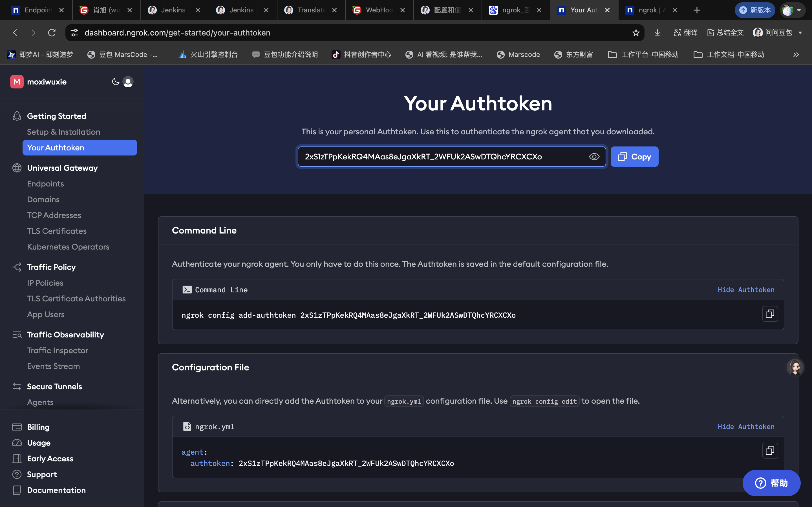
Task: Click the blue Copy button
Action: coord(634,157)
